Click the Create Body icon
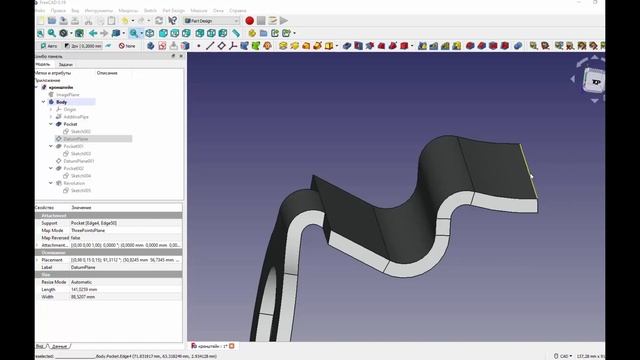Screen dimensions: 640x360 click(151, 46)
